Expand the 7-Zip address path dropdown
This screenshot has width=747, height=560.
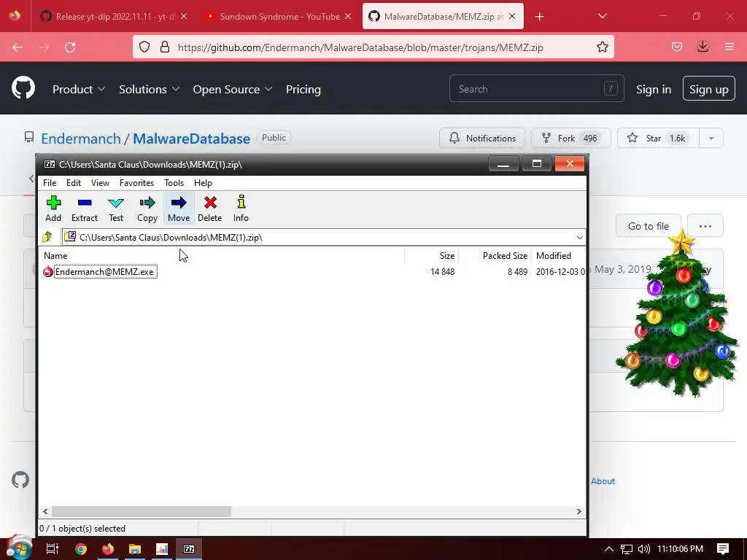tap(579, 237)
